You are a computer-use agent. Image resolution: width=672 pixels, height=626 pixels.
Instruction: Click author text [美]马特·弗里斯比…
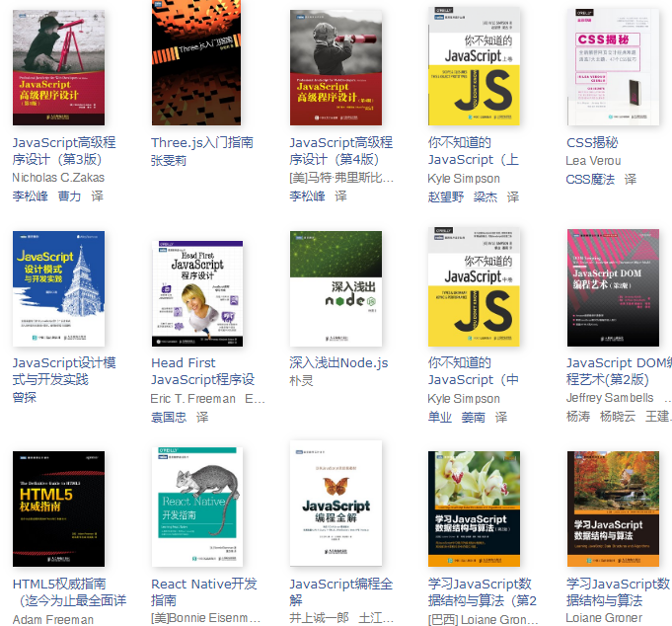point(341,178)
